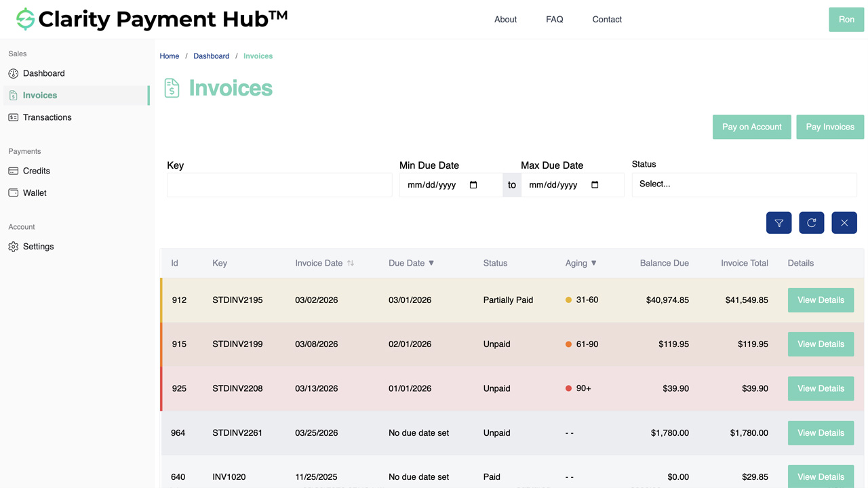The image size is (868, 488).
Task: Clear filters using the X icon
Action: 844,222
